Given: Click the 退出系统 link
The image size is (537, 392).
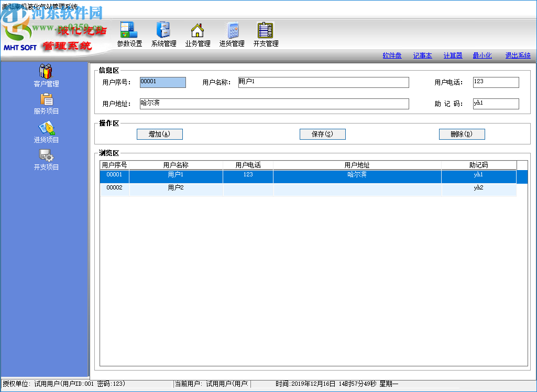Looking at the screenshot, I should click(518, 55).
